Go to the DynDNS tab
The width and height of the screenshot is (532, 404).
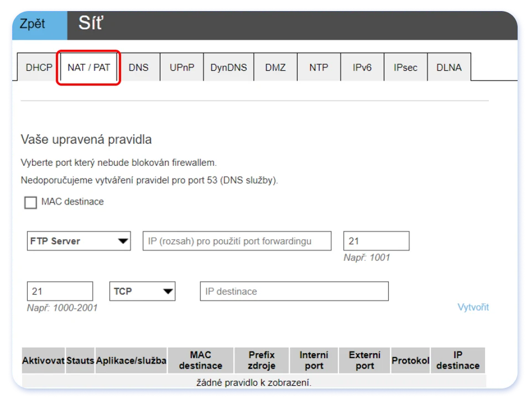point(228,67)
